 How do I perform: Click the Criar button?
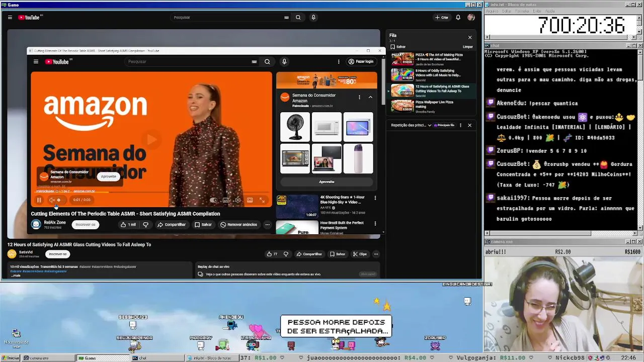pos(442,17)
